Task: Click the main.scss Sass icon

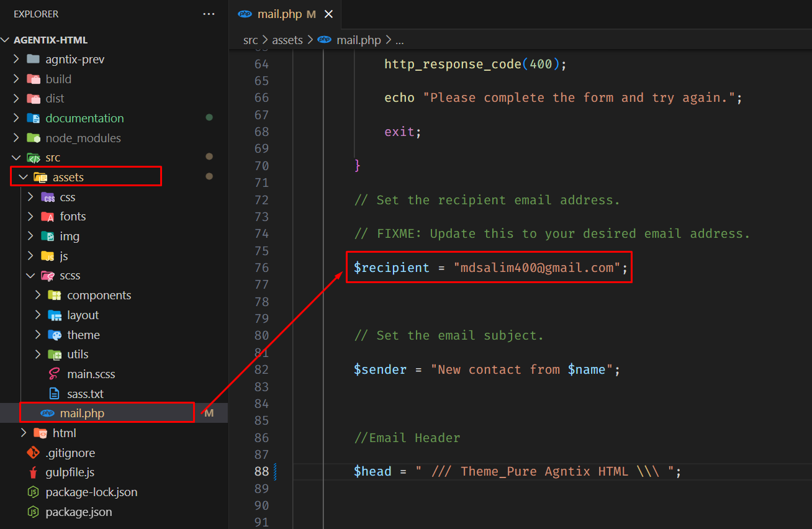Action: pos(55,374)
